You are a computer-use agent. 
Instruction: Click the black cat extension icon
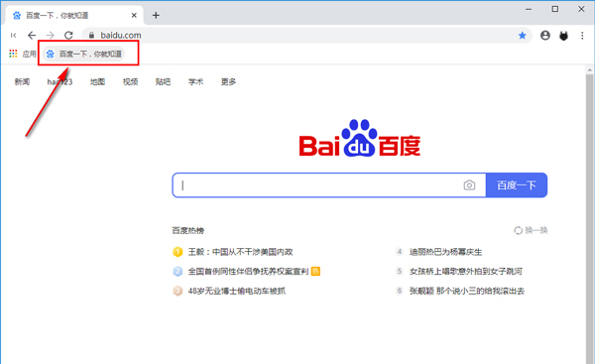[564, 36]
